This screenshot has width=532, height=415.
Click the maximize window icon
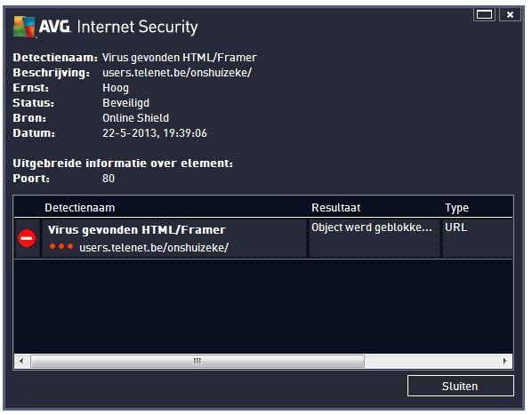[484, 14]
